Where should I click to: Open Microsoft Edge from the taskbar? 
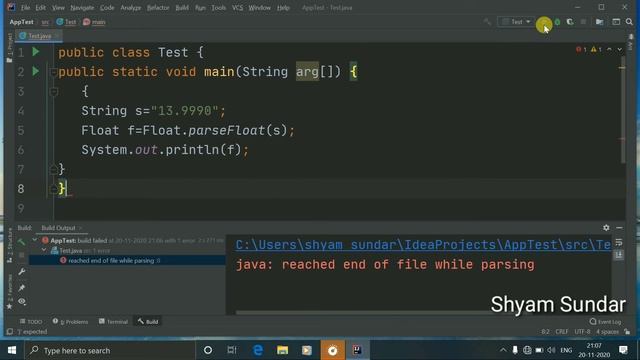click(258, 350)
